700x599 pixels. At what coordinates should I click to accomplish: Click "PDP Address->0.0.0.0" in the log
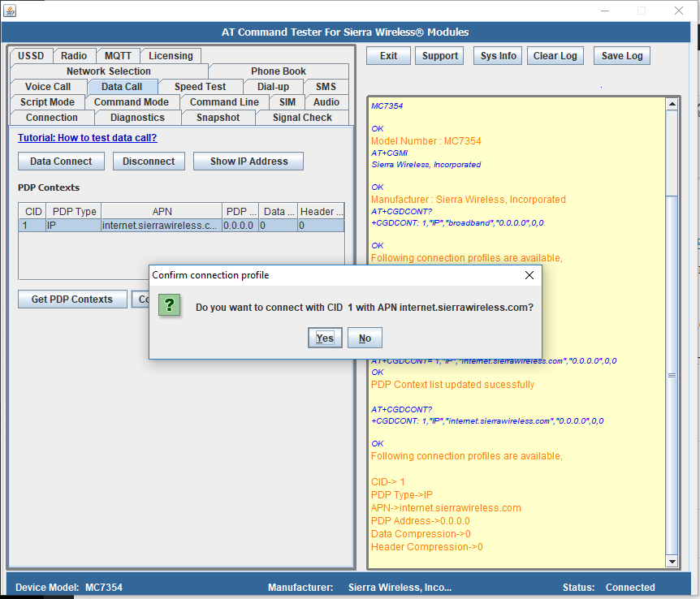(x=420, y=521)
